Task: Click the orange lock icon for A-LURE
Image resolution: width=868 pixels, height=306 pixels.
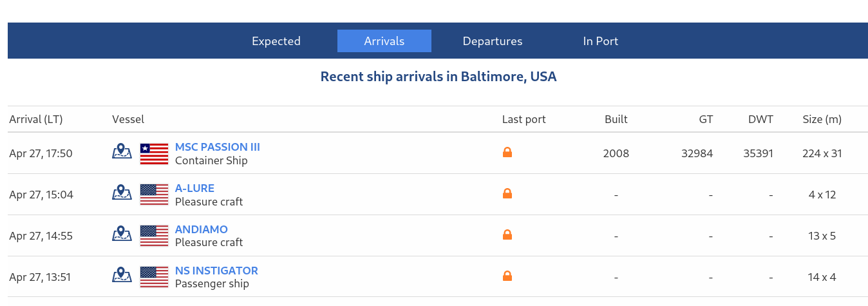Action: pos(507,193)
